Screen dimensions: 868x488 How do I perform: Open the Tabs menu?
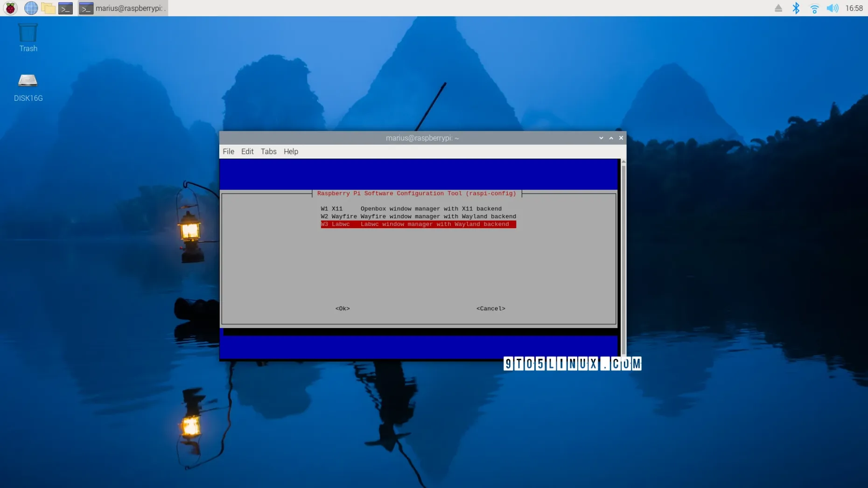(268, 151)
